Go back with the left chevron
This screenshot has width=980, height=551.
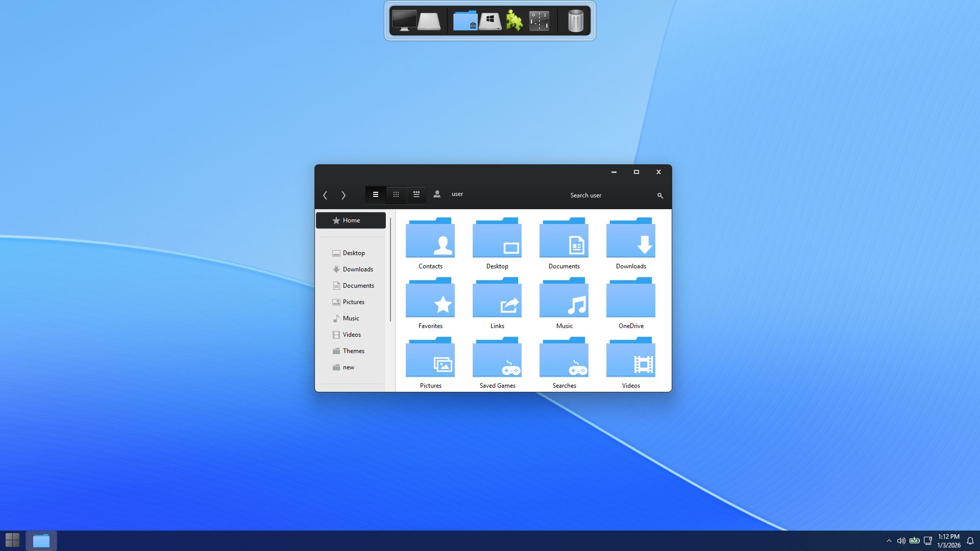click(325, 195)
